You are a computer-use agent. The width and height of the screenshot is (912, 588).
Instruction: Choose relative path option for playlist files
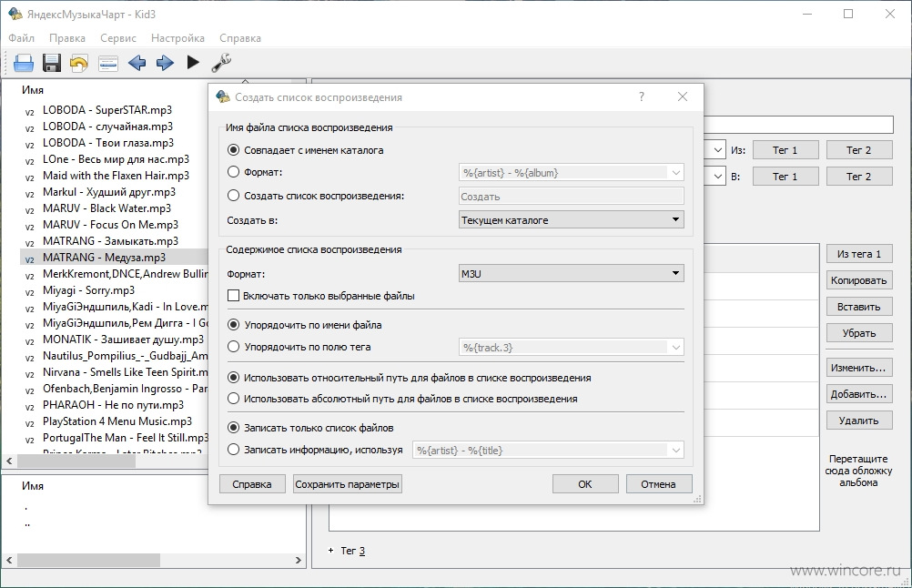click(233, 378)
